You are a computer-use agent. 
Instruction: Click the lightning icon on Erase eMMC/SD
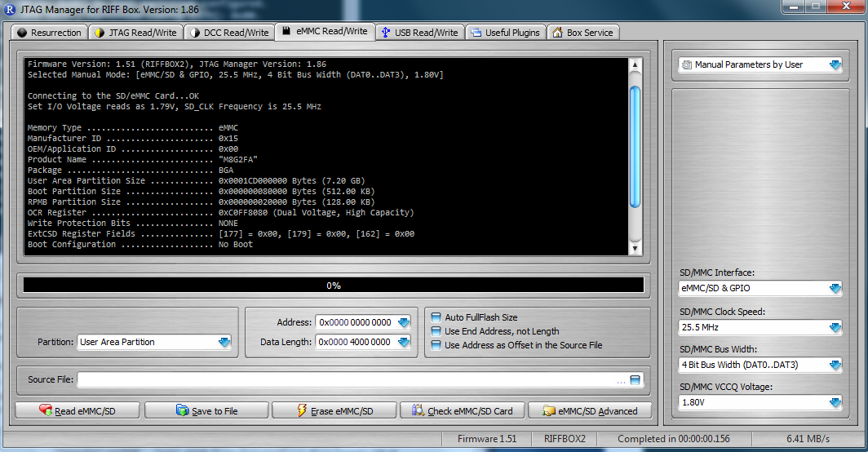coord(302,410)
